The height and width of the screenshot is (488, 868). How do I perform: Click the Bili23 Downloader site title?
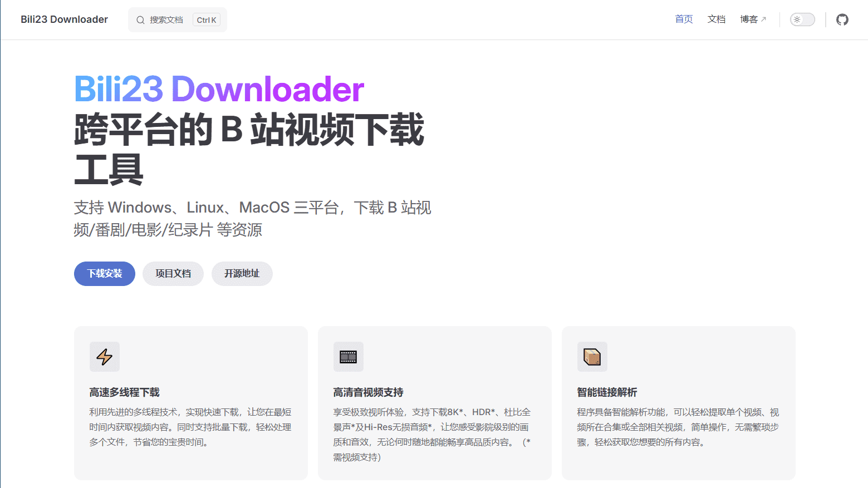pos(65,19)
